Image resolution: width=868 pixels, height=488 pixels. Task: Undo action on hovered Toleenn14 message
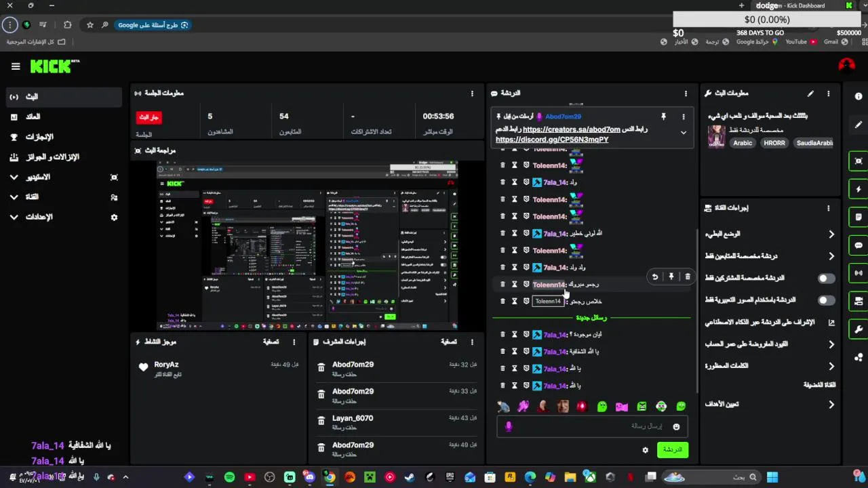point(654,277)
